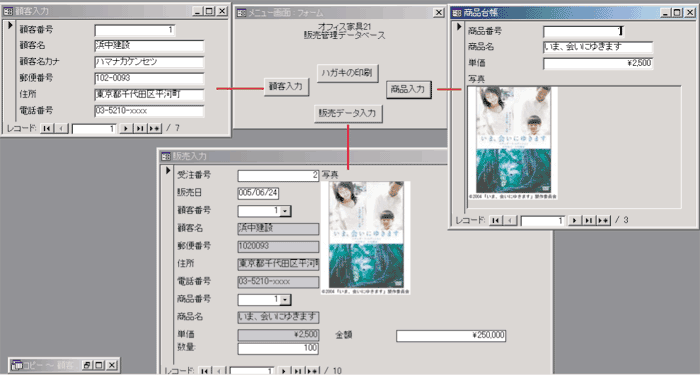The height and width of the screenshot is (375, 700).
Task: Go to first record in 販売入力 window
Action: point(205,371)
